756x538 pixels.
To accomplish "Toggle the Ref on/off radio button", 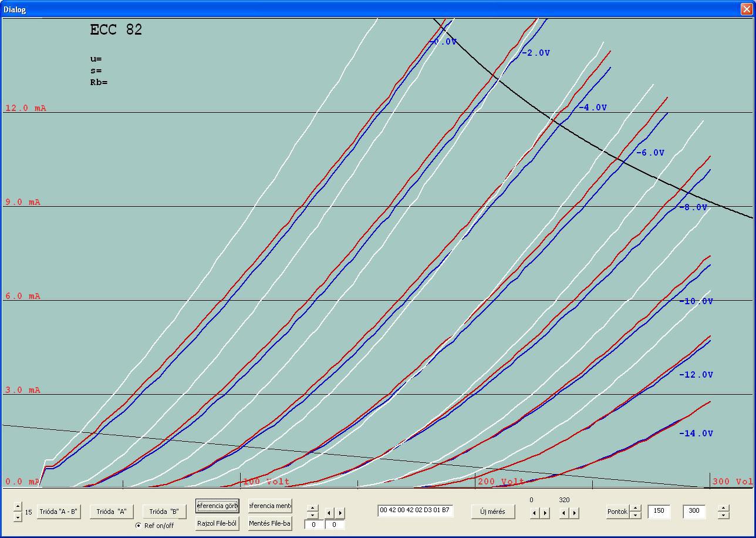I will (139, 526).
